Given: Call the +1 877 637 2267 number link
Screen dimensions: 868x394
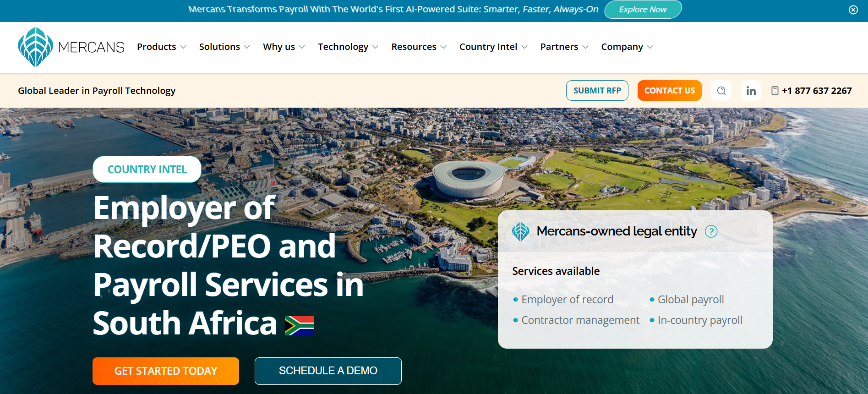Looking at the screenshot, I should pos(817,91).
